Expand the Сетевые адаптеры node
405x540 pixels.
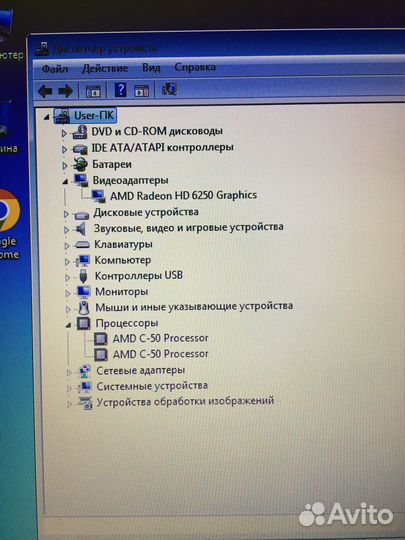(69, 372)
